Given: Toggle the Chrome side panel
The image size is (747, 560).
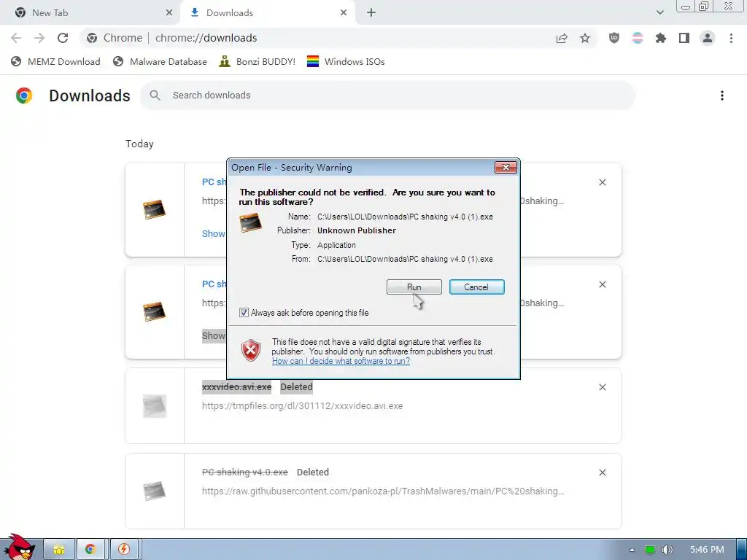Looking at the screenshot, I should (684, 38).
